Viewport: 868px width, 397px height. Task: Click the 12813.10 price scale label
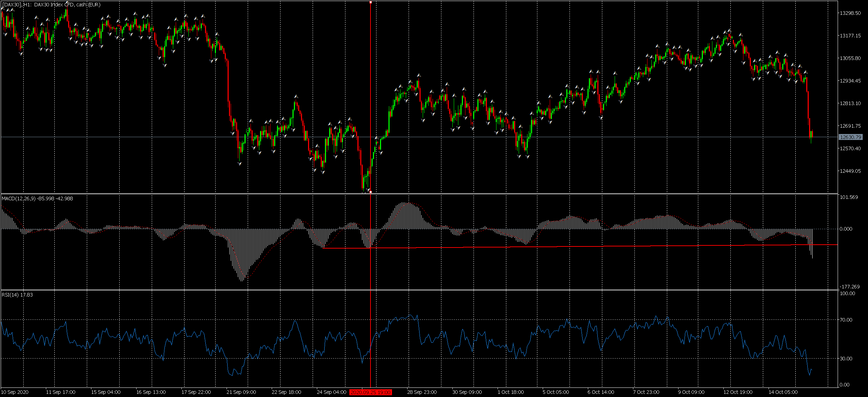click(850, 103)
